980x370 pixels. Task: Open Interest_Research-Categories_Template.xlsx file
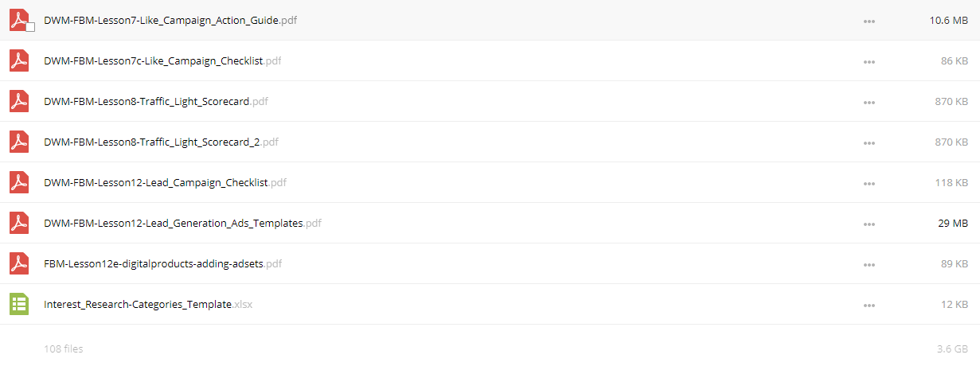tap(148, 304)
